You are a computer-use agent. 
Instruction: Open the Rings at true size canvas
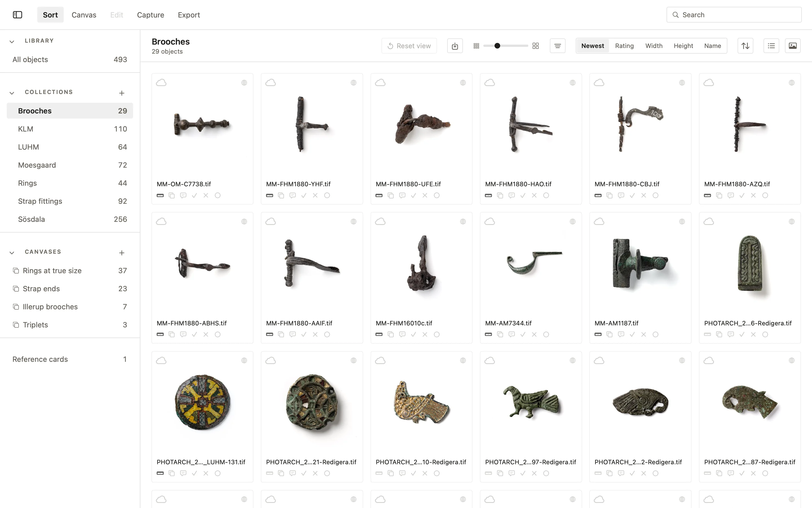pyautogui.click(x=70, y=270)
